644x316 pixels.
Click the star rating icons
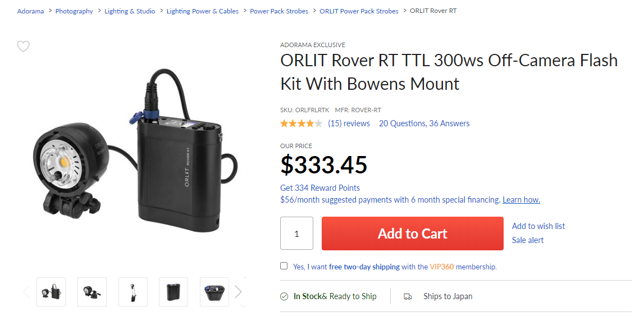[x=301, y=123]
